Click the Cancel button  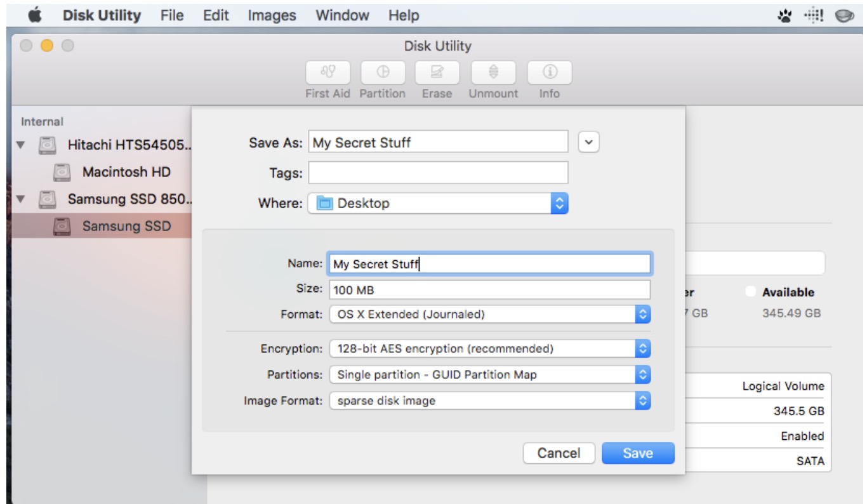pos(559,453)
